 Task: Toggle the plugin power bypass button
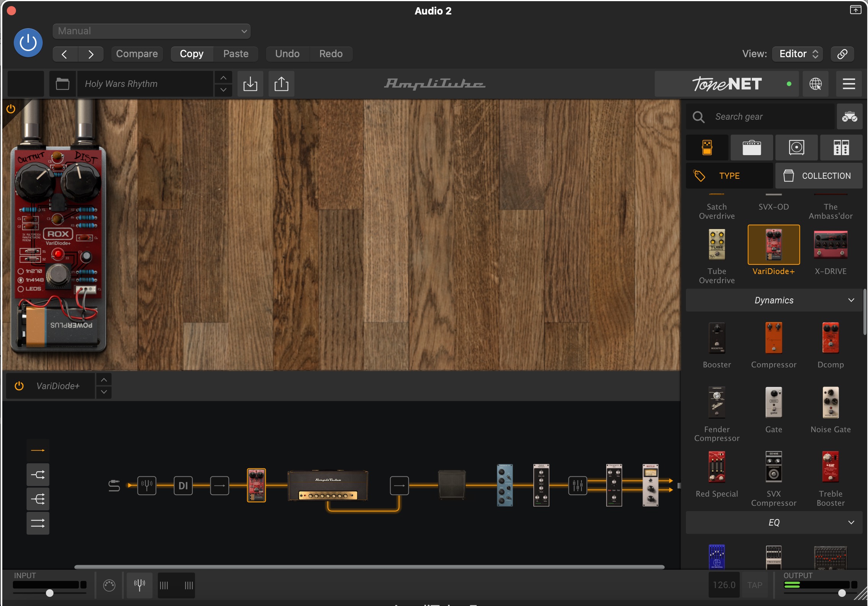click(x=28, y=43)
